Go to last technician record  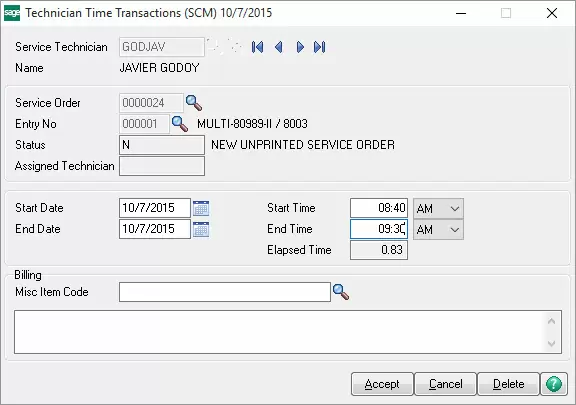(x=320, y=47)
